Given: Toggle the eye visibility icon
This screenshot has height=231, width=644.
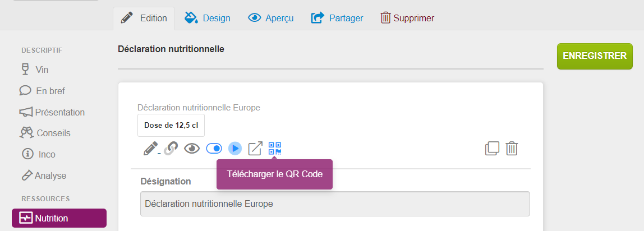Looking at the screenshot, I should coord(191,148).
